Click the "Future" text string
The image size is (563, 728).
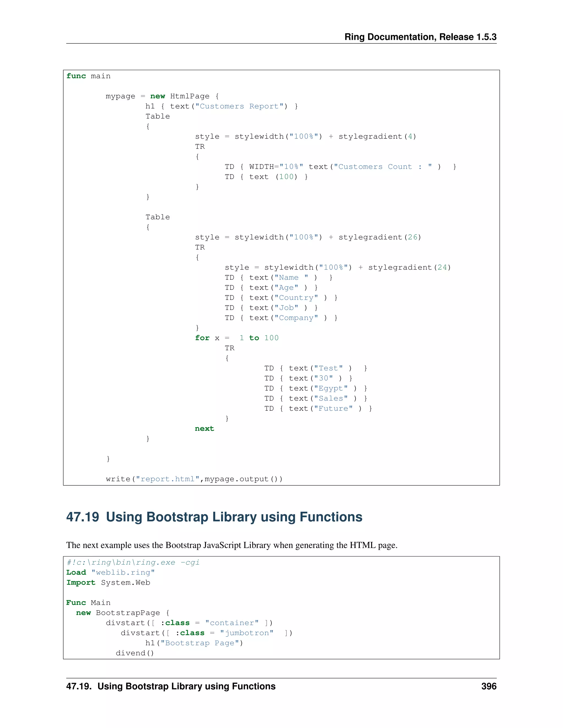point(333,409)
